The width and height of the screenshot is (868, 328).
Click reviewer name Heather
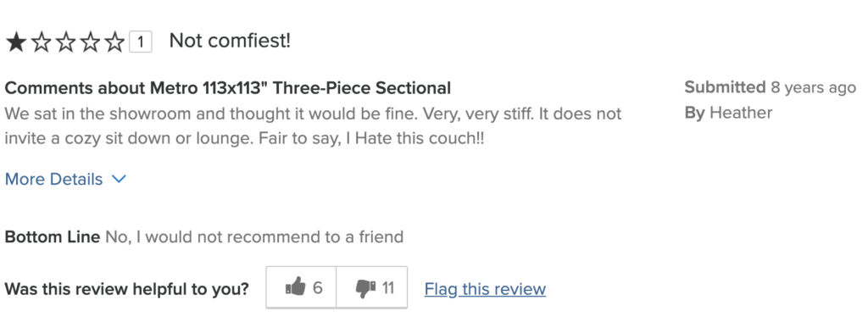click(x=741, y=113)
